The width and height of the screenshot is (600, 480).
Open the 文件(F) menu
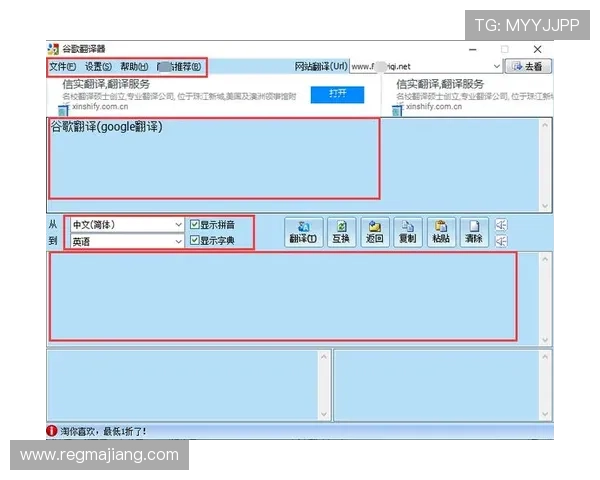point(63,67)
